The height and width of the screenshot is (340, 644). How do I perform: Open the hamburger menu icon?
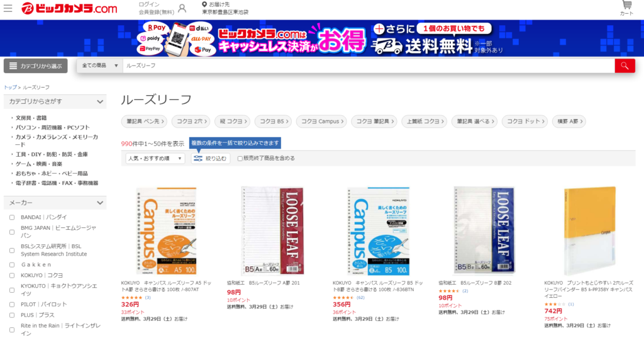[x=8, y=8]
